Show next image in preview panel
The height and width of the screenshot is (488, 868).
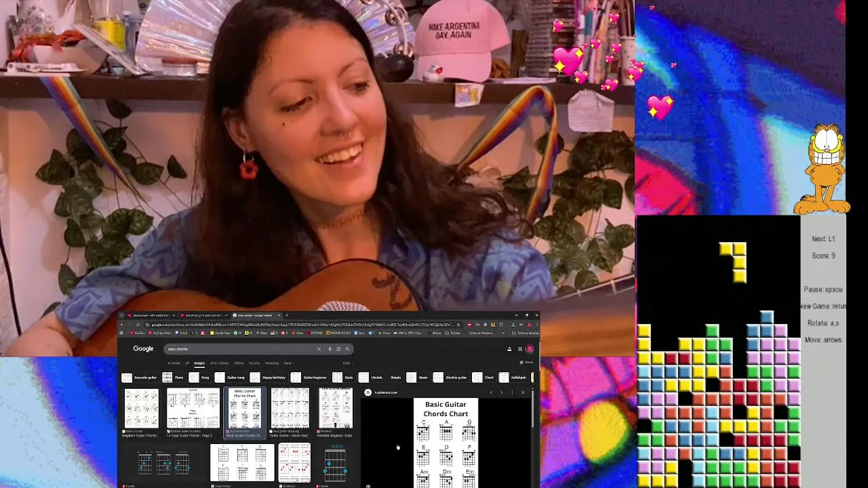(502, 392)
